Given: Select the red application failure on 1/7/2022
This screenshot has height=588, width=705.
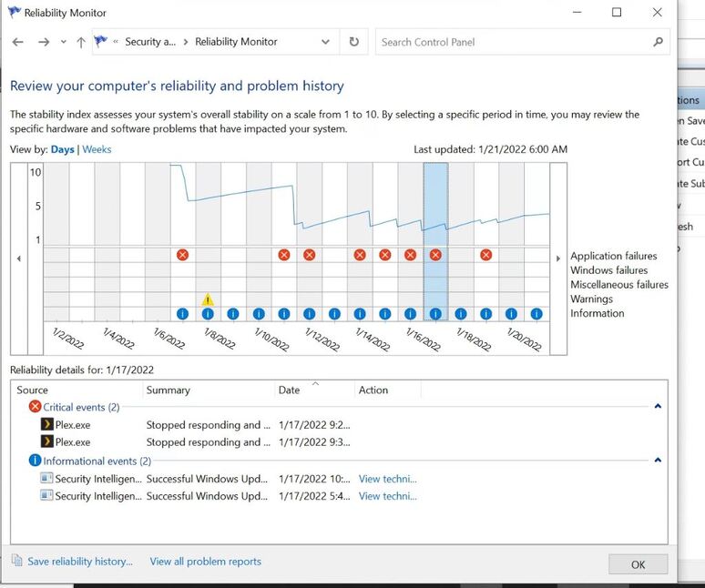Looking at the screenshot, I should (x=182, y=255).
